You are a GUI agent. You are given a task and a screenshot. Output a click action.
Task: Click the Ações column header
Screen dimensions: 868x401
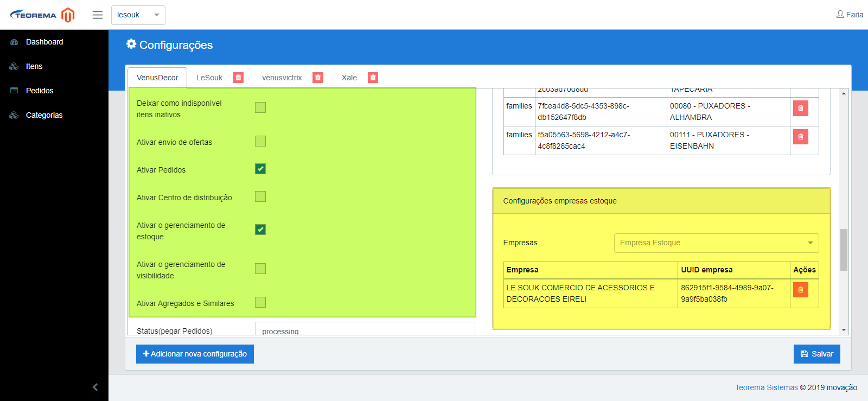click(805, 270)
